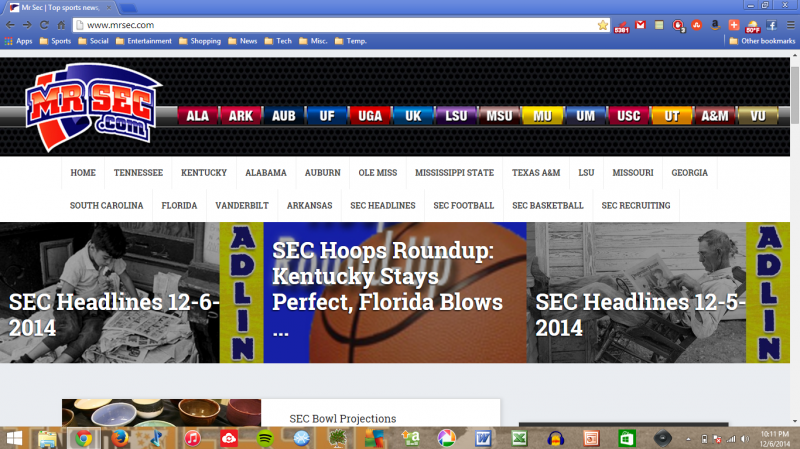Open PowerPoint from the taskbar
The height and width of the screenshot is (449, 800).
(x=591, y=438)
